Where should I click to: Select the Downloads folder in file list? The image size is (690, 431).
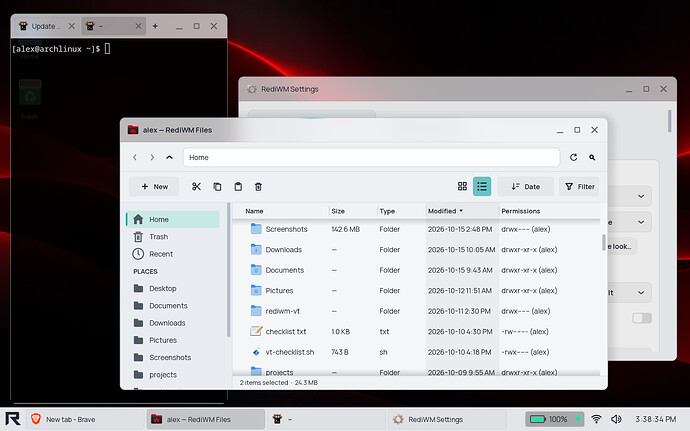416,250
